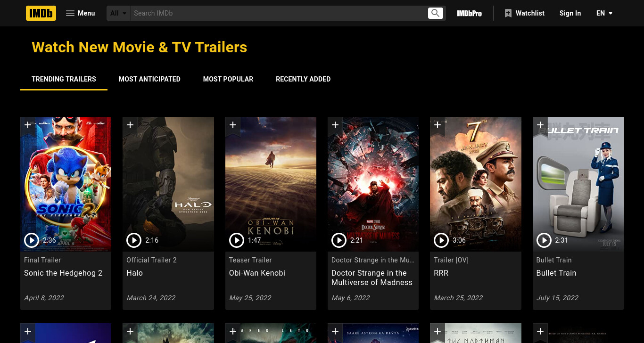Click the Watch New Movie & TV Trailers heading
The width and height of the screenshot is (644, 343).
pos(139,47)
